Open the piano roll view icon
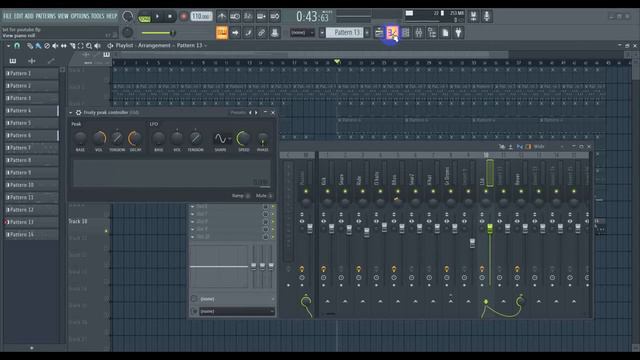This screenshot has width=640, height=360. coord(392,33)
